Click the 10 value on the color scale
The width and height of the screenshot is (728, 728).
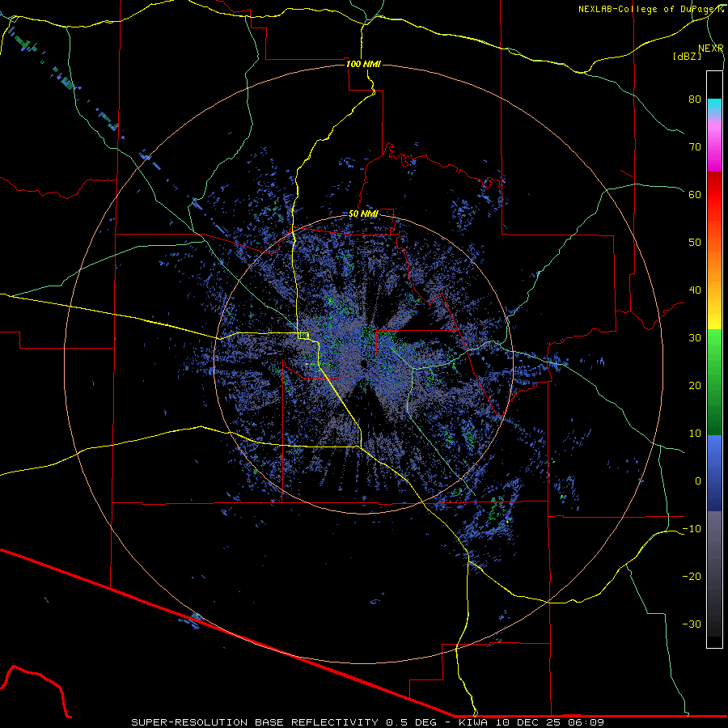pos(695,434)
